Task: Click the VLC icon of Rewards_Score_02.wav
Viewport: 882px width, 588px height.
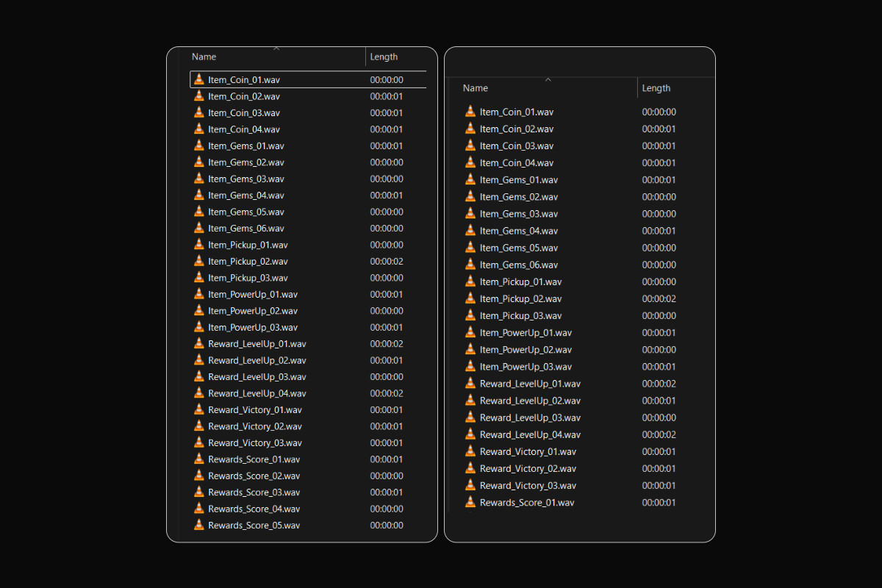Action: [198, 476]
